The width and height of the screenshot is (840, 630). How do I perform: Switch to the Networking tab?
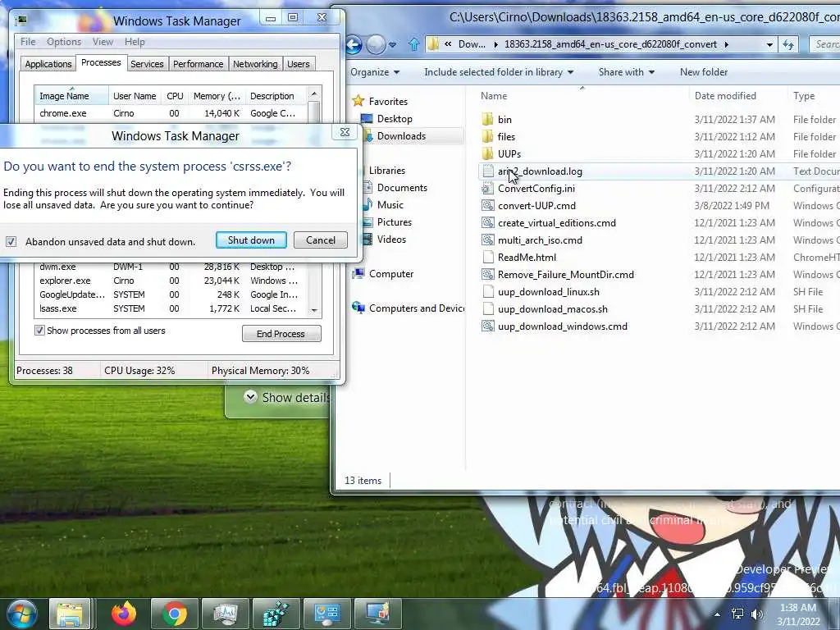click(255, 64)
